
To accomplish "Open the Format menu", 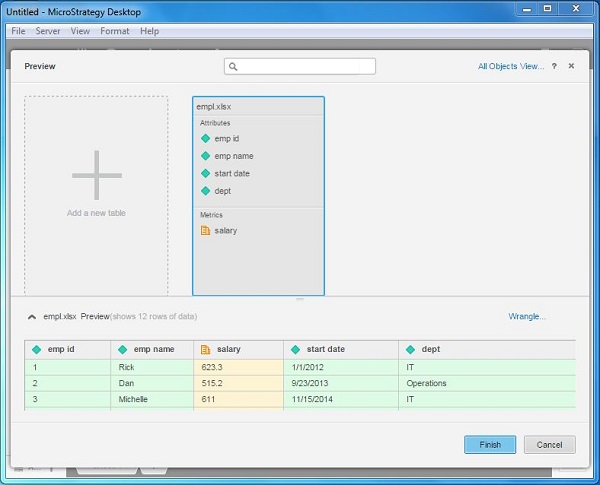I will click(x=114, y=31).
